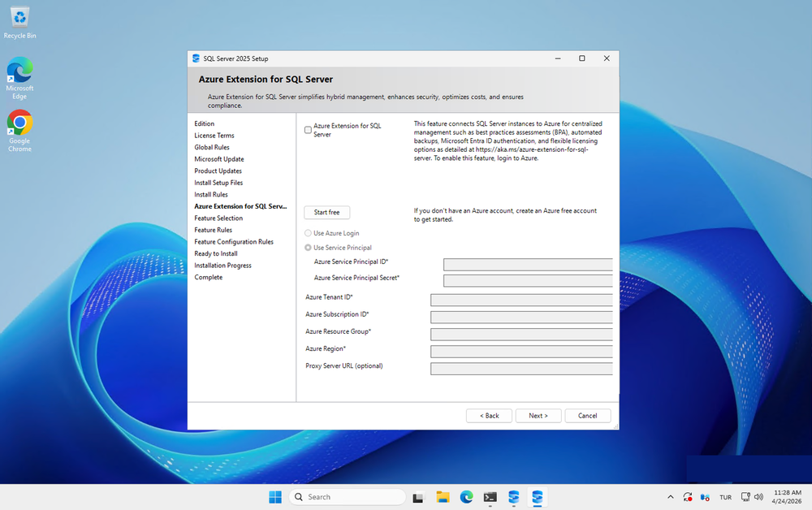Screen dimensions: 812x510
Task: Enable the Azure Extension for SQL Server checkbox
Action: (x=308, y=130)
